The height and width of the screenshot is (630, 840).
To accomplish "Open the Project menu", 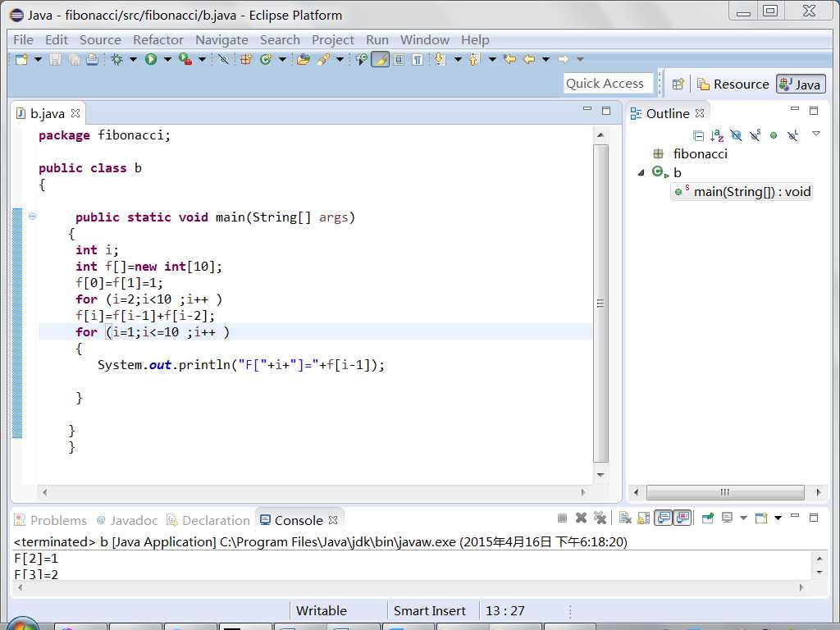I will pyautogui.click(x=333, y=40).
